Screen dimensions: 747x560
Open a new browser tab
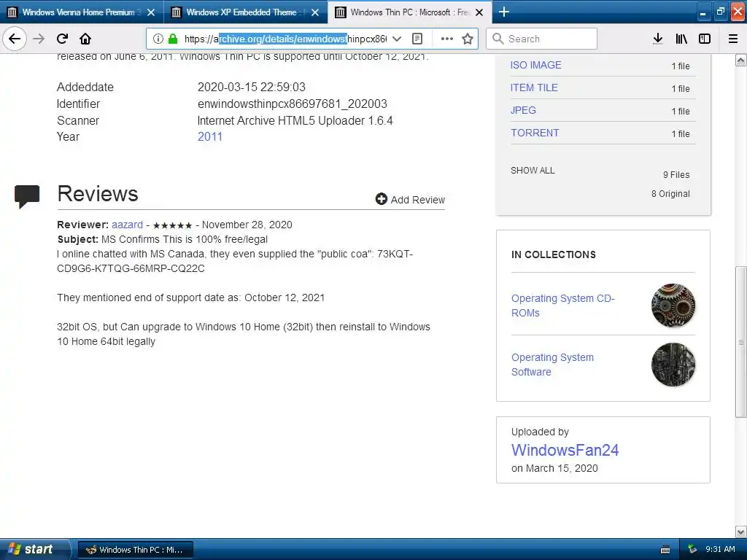click(503, 12)
